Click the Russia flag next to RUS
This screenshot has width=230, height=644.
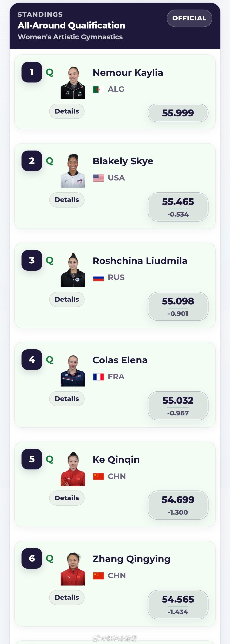[x=98, y=277]
